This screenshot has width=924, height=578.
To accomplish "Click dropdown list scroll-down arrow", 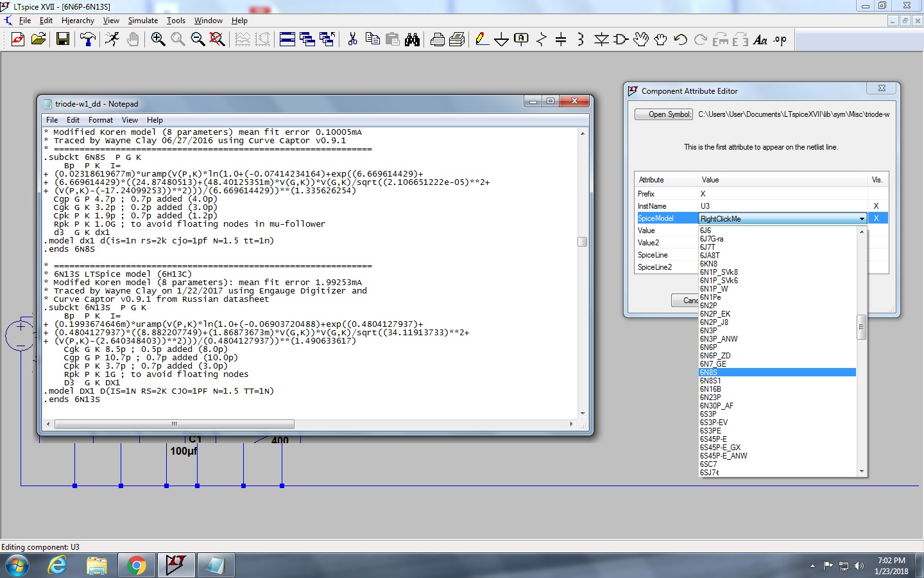I will click(x=862, y=471).
